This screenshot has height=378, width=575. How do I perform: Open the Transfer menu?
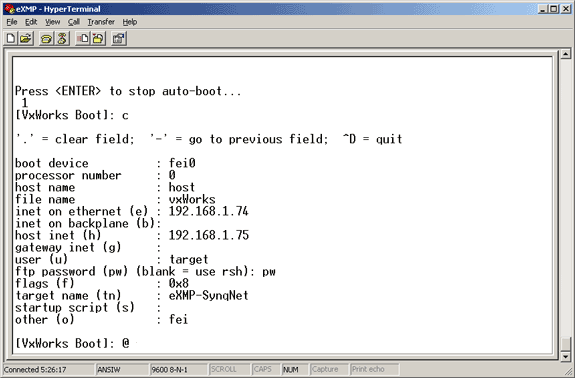point(101,22)
